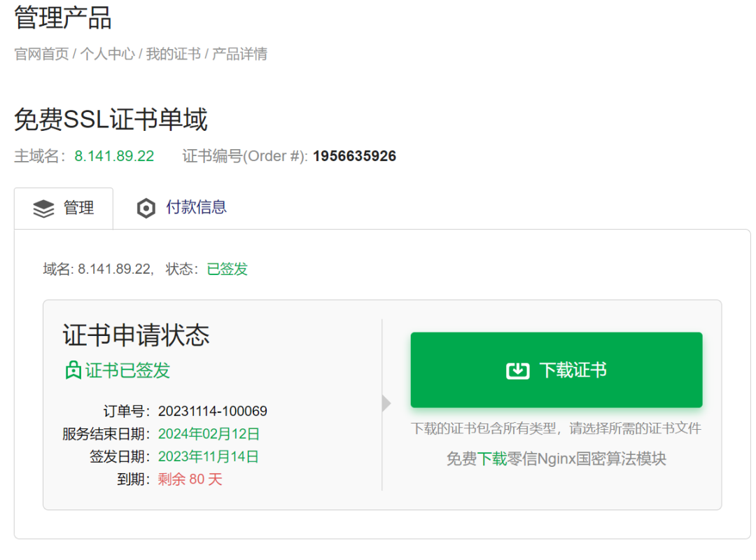Click the 证书申请状态 heading

[x=136, y=335]
